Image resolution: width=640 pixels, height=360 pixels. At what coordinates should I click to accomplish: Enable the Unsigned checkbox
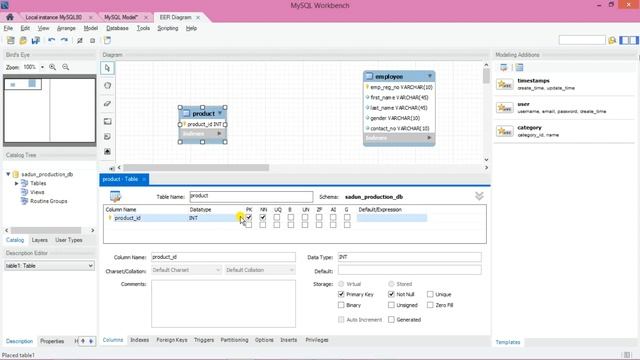[391, 305]
